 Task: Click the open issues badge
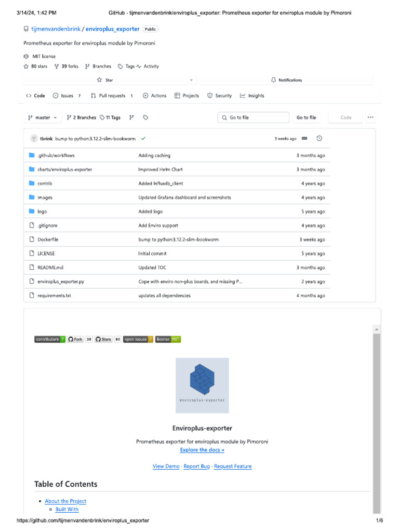coord(138,339)
